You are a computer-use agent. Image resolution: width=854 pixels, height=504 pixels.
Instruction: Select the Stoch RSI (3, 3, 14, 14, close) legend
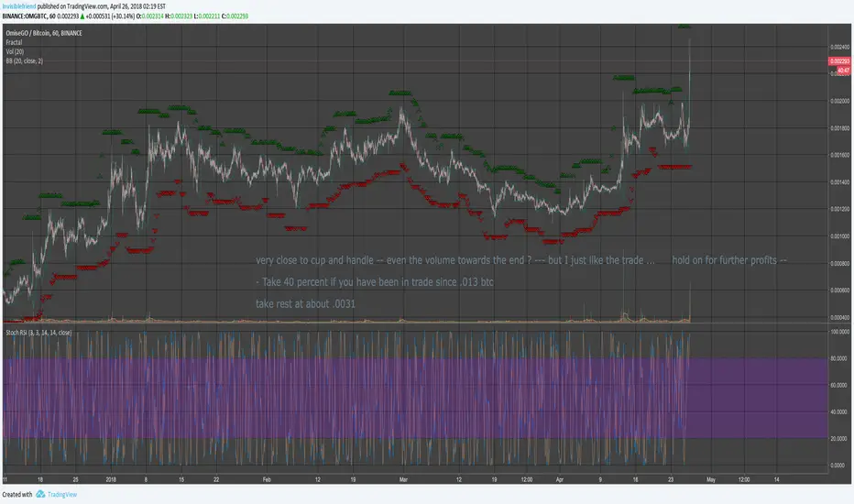[38, 333]
